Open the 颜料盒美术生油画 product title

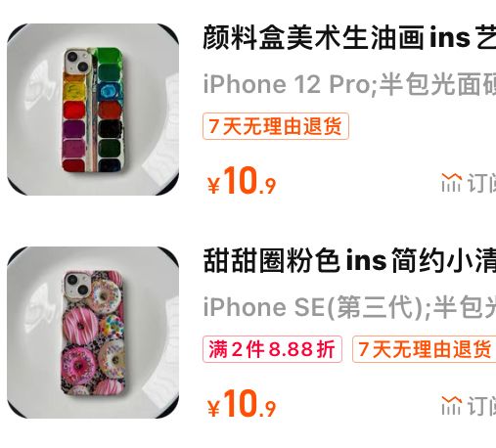(349, 38)
